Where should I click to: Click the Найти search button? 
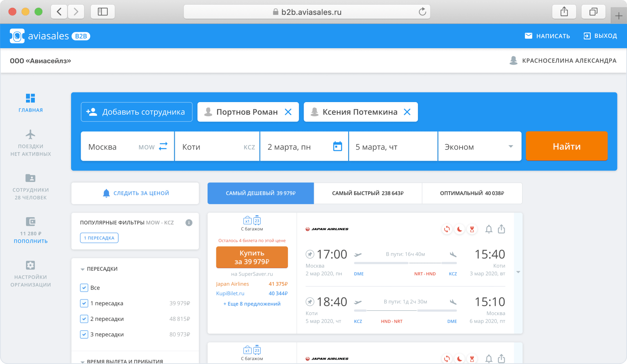[x=567, y=146]
